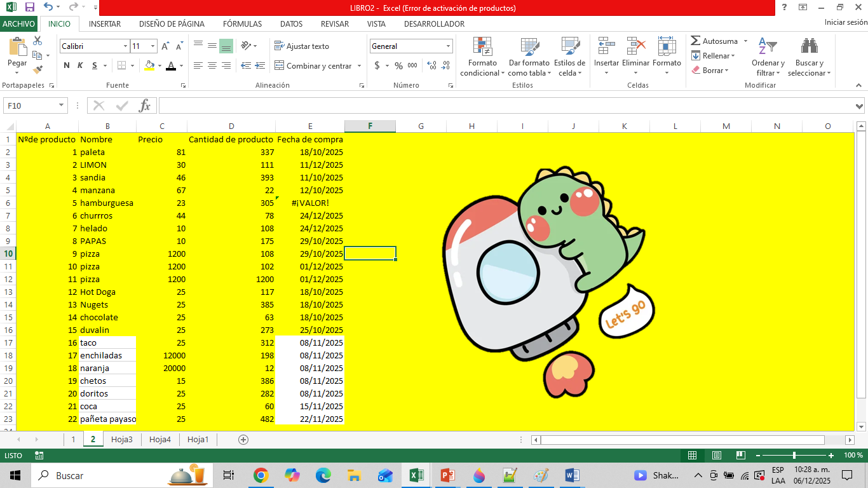Screen dimensions: 868x488
Task: Toggle italic formatting (K)
Action: [80, 65]
